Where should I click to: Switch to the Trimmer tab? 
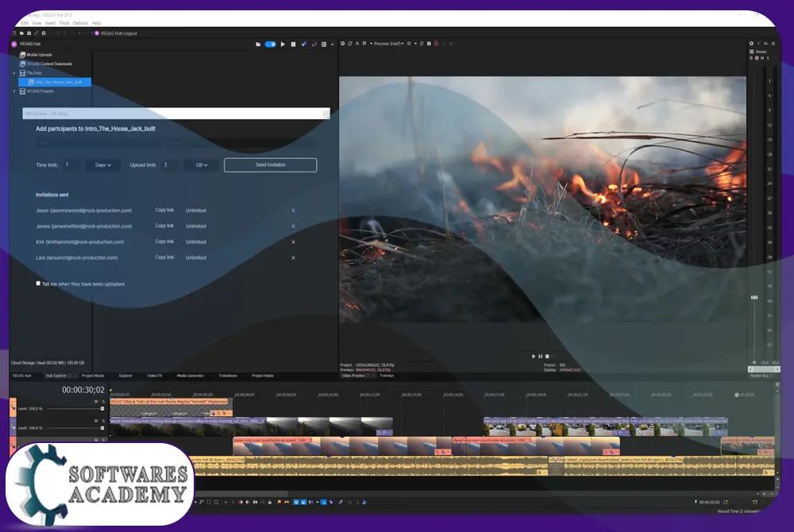tap(387, 376)
